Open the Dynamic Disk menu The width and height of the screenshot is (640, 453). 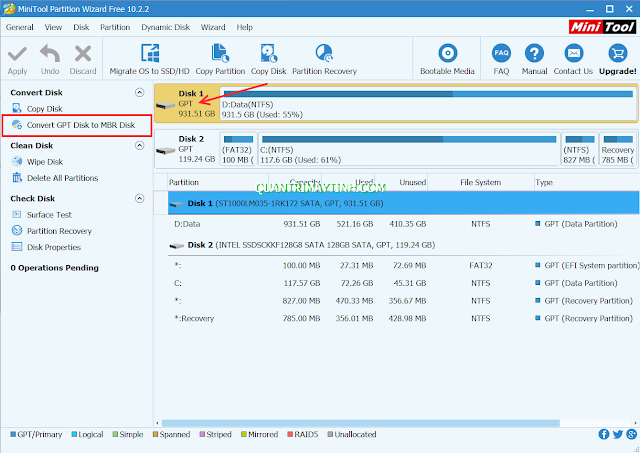click(166, 27)
